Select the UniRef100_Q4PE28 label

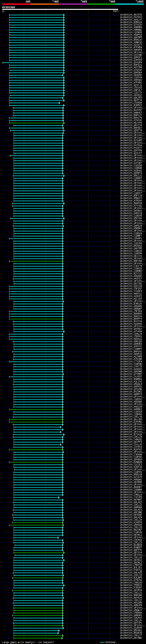click(131, 226)
